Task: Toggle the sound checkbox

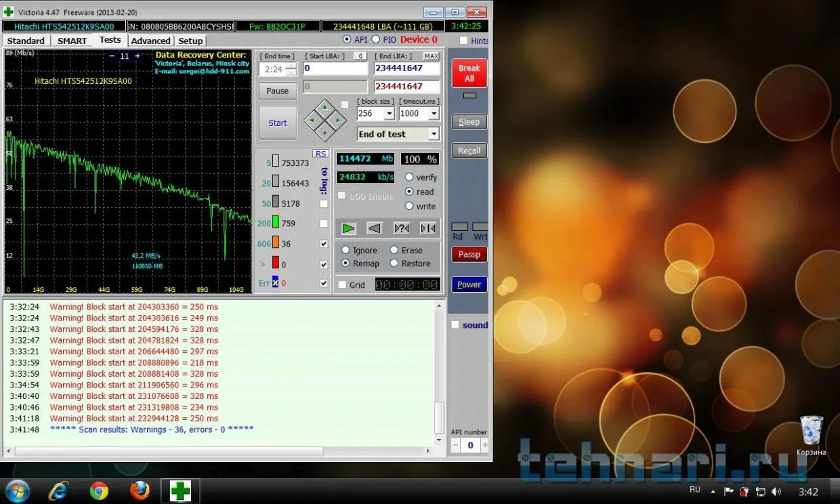Action: 455,324
